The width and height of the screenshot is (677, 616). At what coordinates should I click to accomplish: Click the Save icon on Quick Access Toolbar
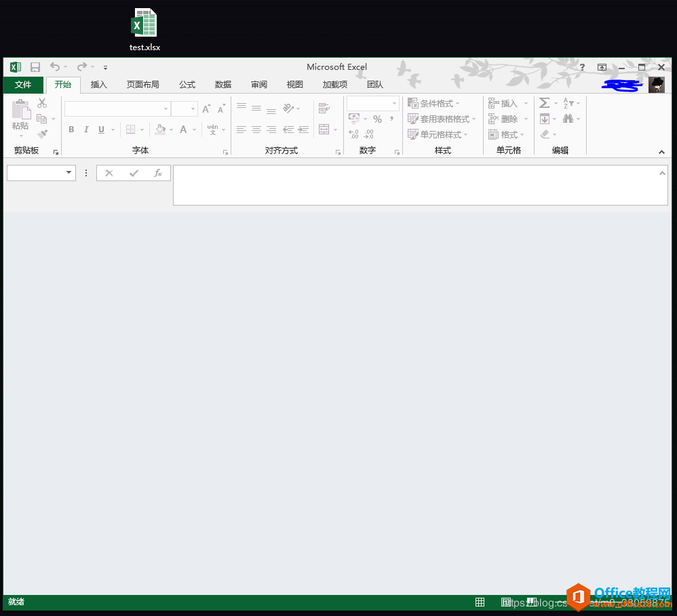(x=35, y=67)
